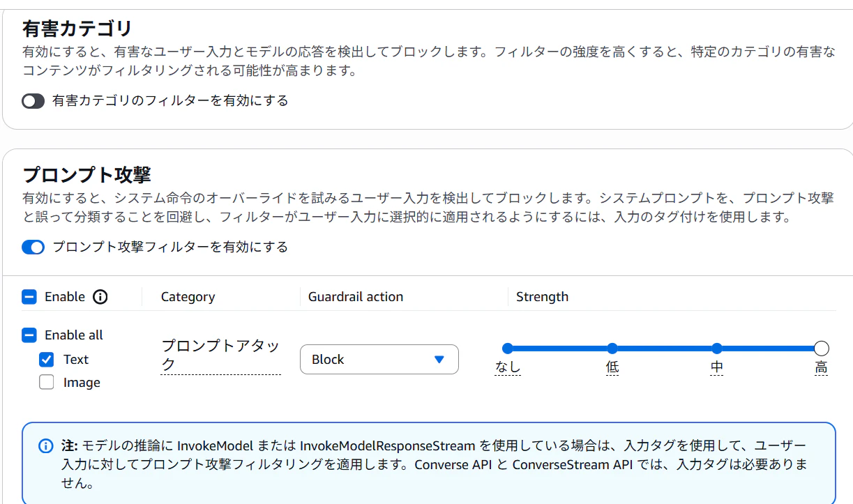Uncheck the Text checkbox
Screen dimensions: 853x504
point(47,360)
